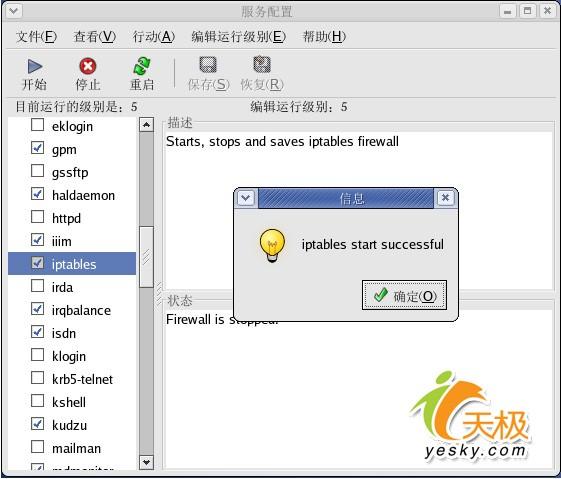Select the gpm row text
The height and width of the screenshot is (479, 561).
click(64, 150)
